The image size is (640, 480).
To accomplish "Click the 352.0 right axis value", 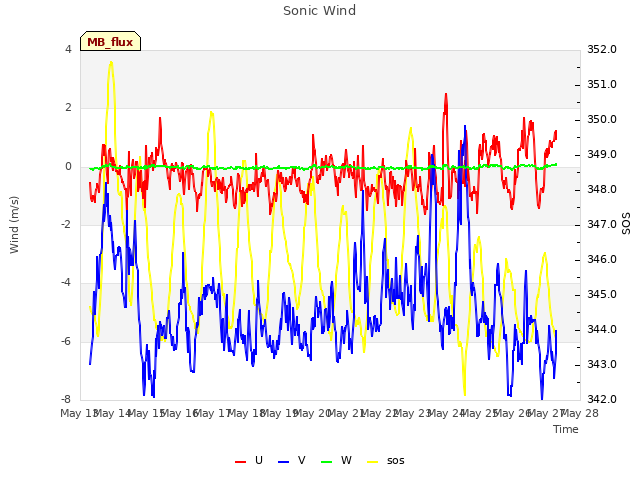I will [x=602, y=49].
